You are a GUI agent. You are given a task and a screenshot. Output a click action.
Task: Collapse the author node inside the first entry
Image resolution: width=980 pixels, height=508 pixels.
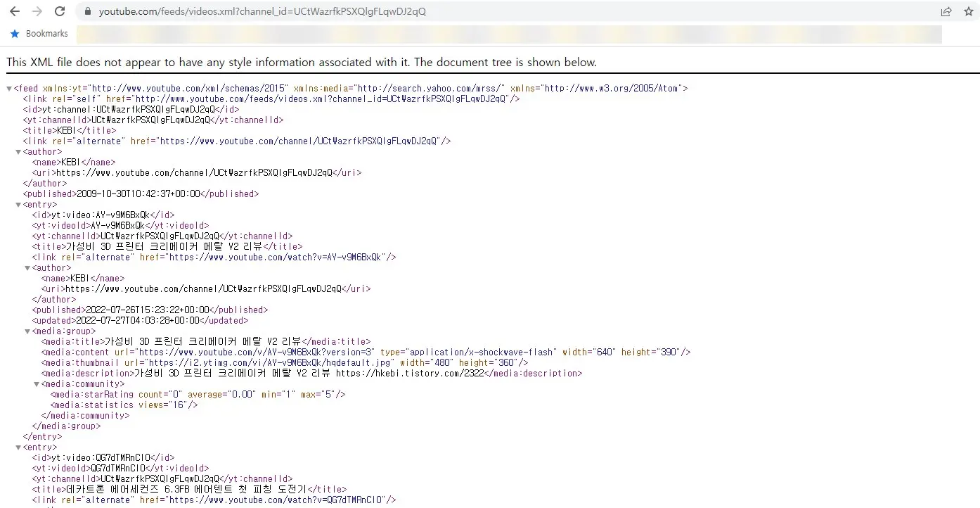(x=27, y=268)
